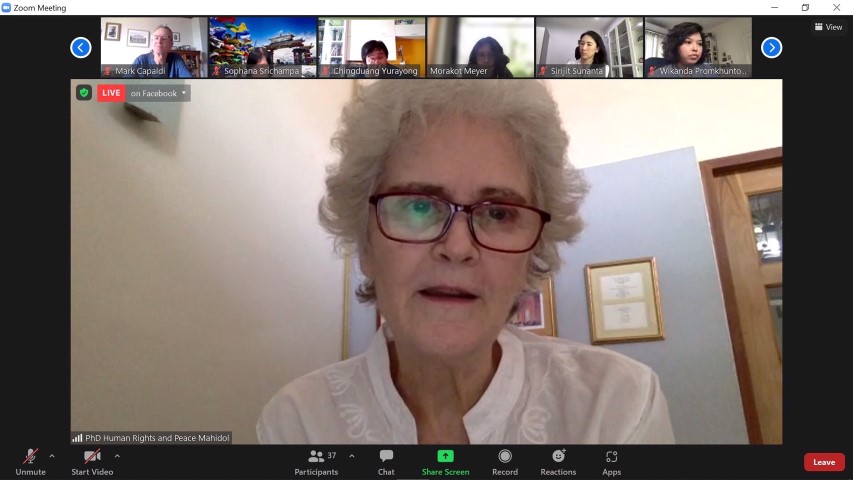The image size is (853, 480).
Task: Open the Reactions menu
Action: coord(558,462)
